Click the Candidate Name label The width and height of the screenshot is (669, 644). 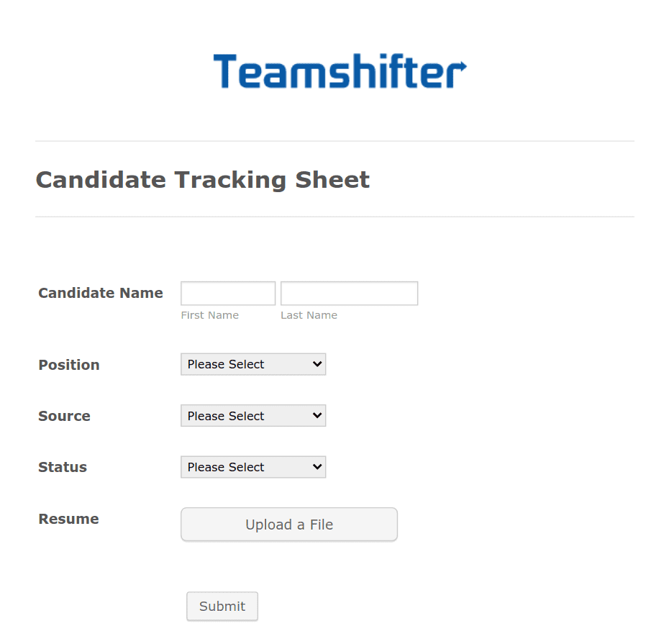pyautogui.click(x=100, y=293)
